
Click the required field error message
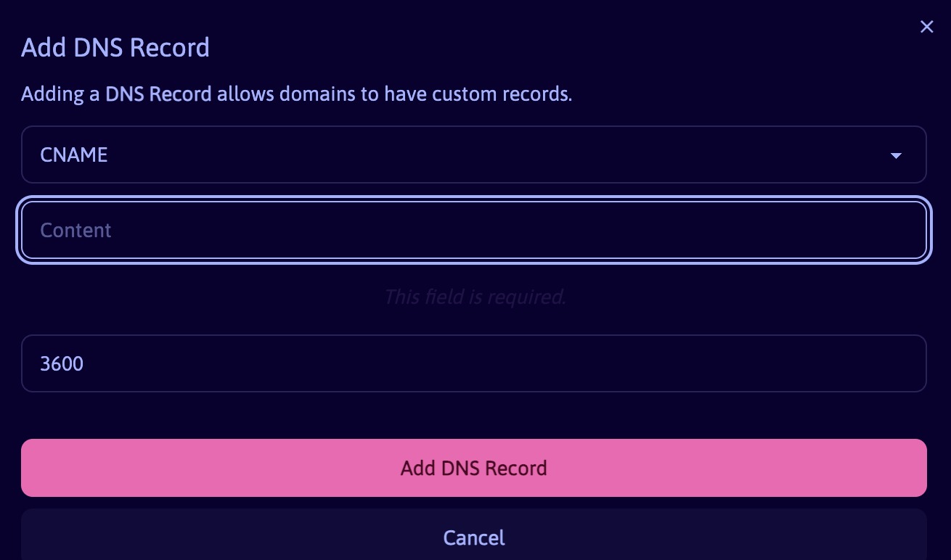click(474, 297)
